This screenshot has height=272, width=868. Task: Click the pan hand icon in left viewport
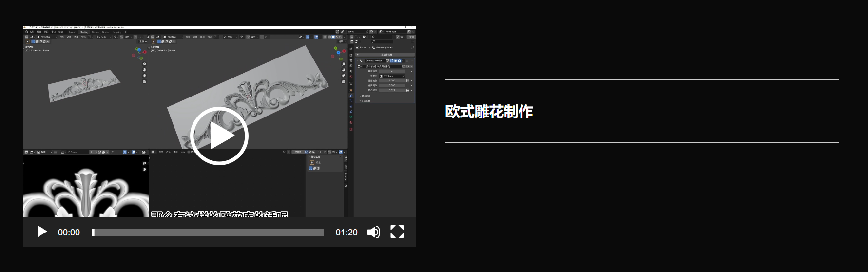(144, 70)
